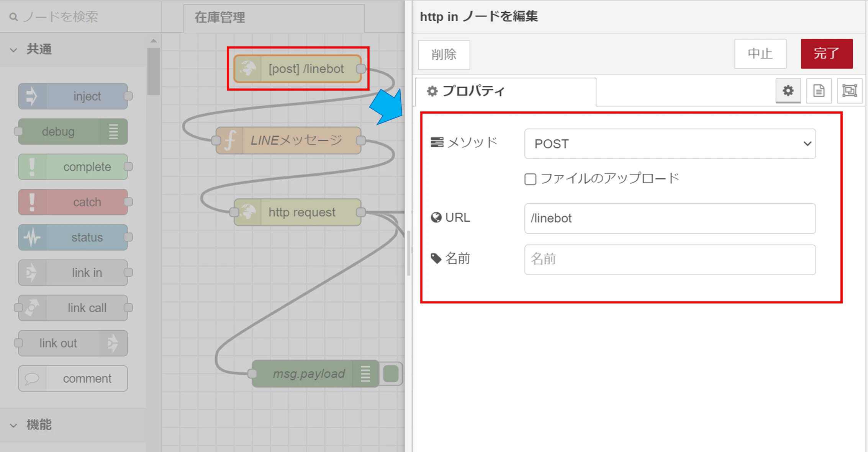Select the catch node in palette
Screen dimensions: 868x452
tap(73, 202)
